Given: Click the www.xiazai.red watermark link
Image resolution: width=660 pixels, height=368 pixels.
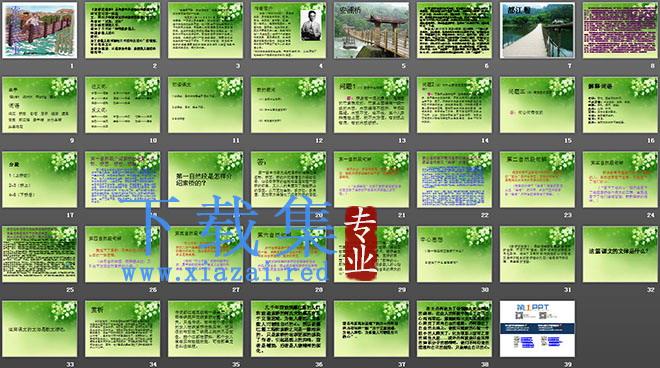Looking at the screenshot, I should [x=226, y=273].
